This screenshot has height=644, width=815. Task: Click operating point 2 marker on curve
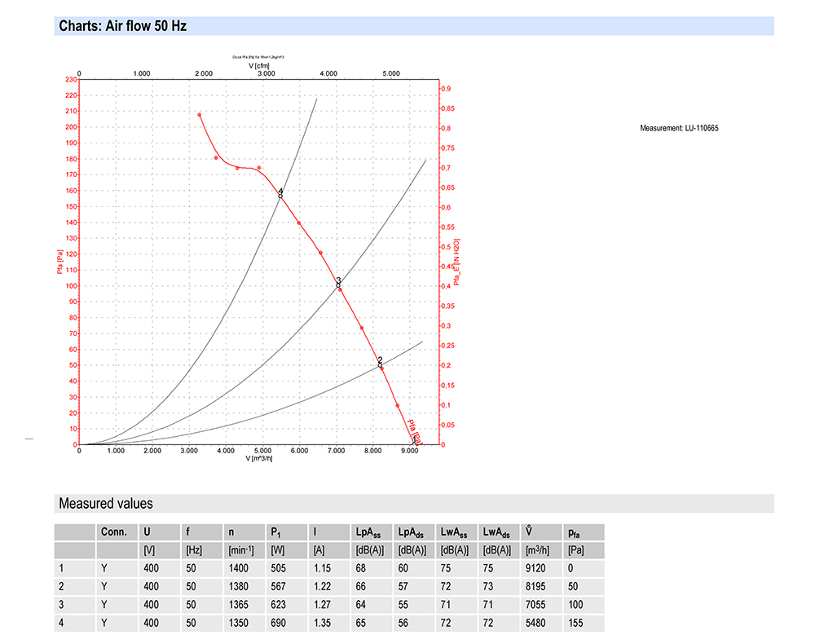(380, 364)
